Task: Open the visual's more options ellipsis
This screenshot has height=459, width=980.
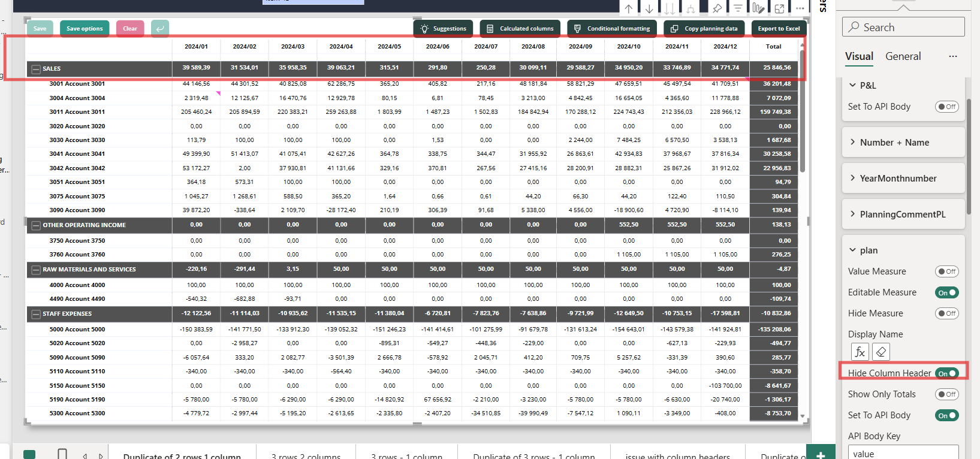Action: [800, 8]
